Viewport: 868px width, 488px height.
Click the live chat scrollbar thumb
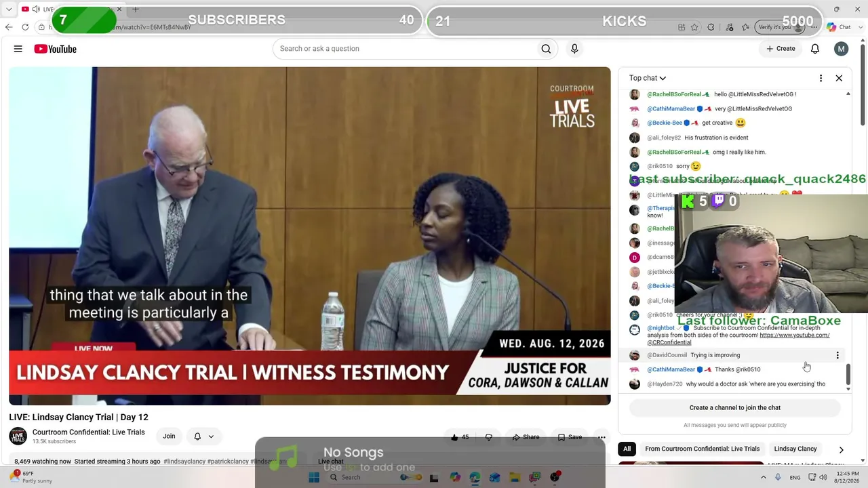click(x=848, y=374)
